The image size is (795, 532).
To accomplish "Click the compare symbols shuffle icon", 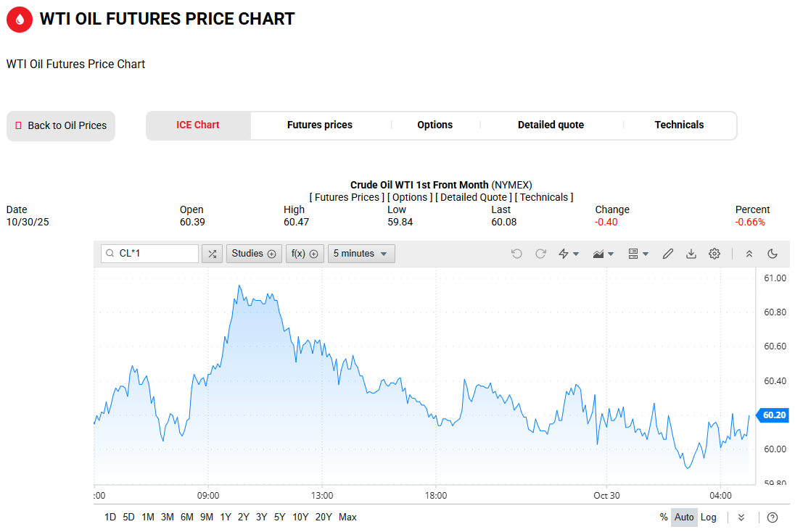I will click(x=212, y=254).
